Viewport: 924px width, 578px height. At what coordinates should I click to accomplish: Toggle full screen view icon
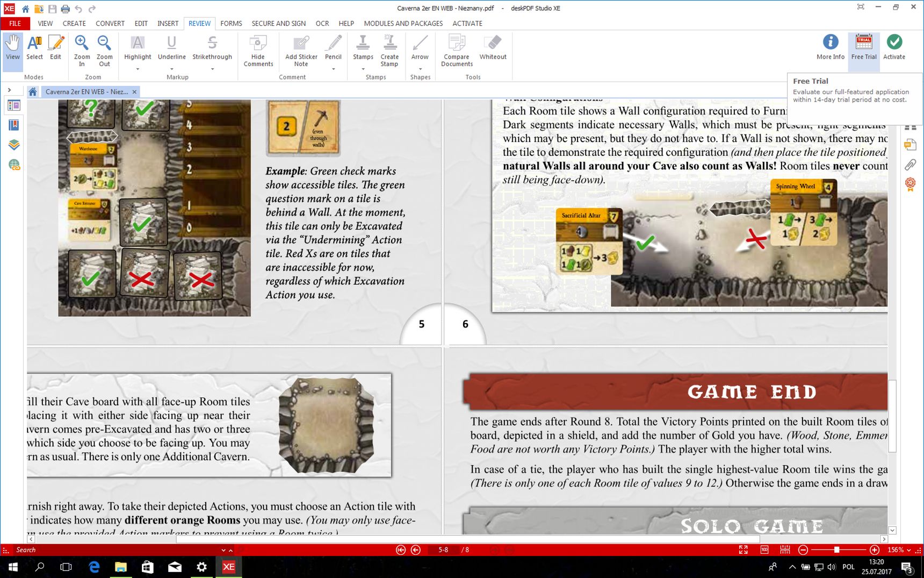[743, 550]
